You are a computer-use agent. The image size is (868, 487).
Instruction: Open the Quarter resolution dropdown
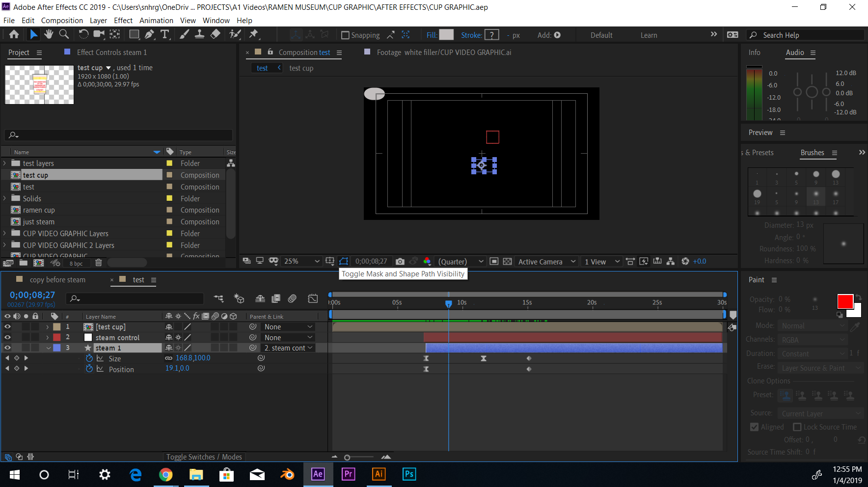pos(461,261)
